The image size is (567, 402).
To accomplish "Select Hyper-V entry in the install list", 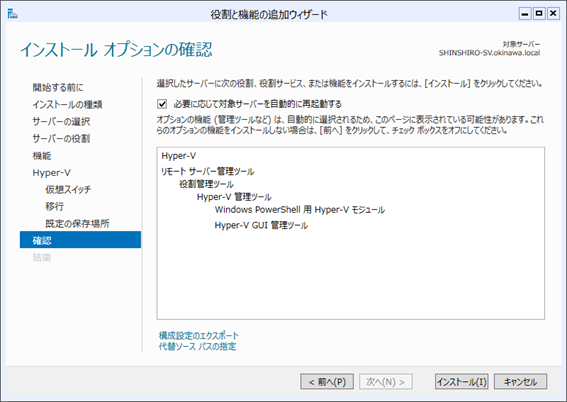I will coord(179,156).
